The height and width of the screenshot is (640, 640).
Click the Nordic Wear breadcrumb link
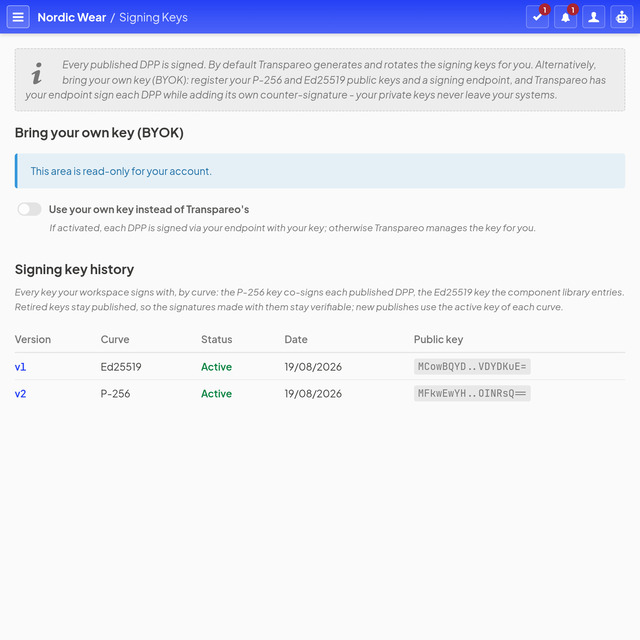71,18
